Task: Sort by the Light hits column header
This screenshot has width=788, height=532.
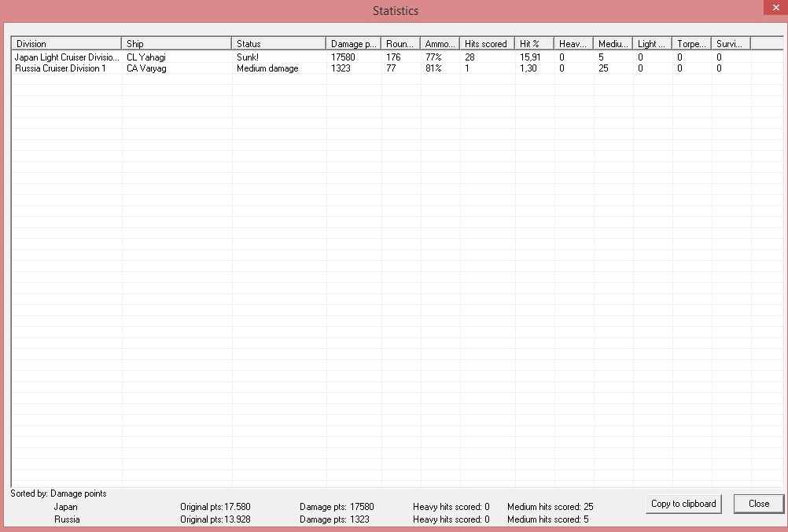Action: click(x=653, y=44)
